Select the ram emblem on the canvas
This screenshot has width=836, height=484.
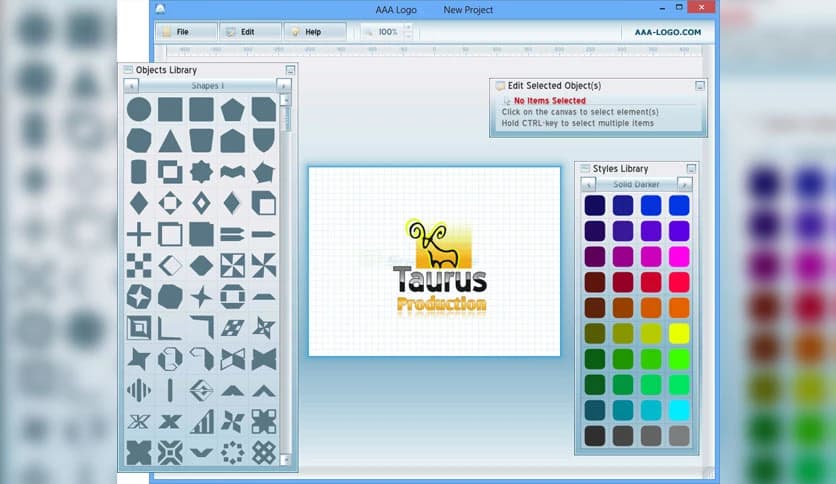[438, 244]
